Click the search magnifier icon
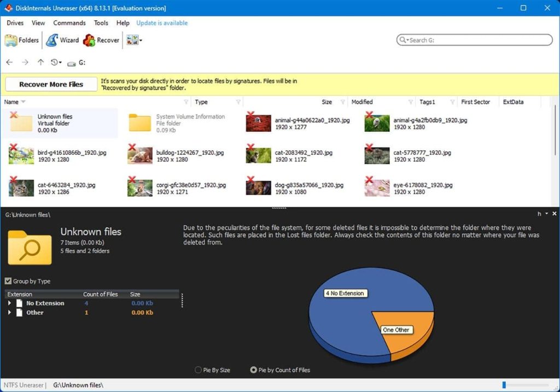Screen dimensions: 560x392 click(402, 40)
